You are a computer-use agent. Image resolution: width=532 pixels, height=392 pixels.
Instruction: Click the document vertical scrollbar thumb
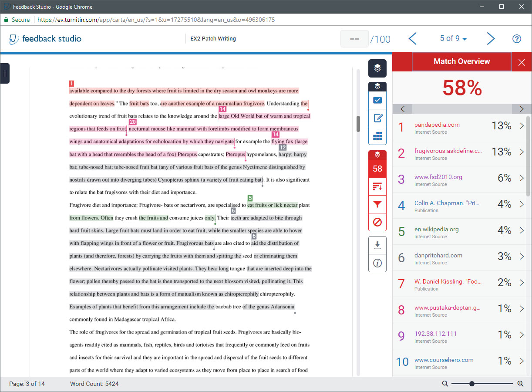point(358,124)
